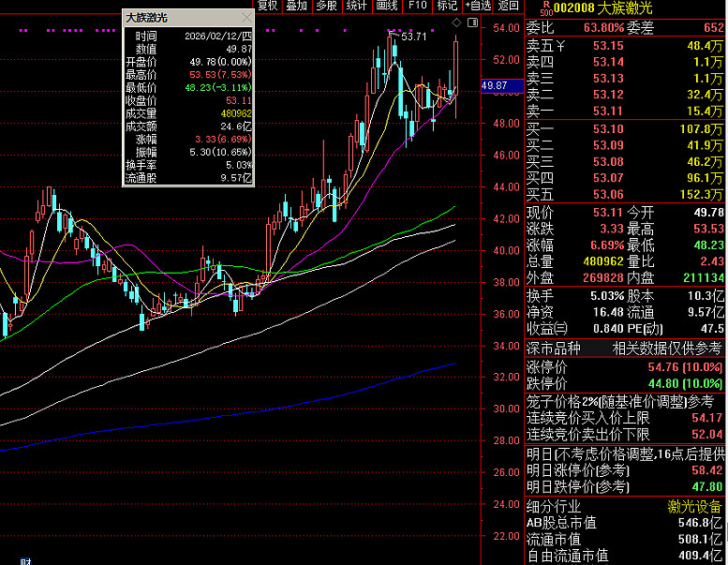Click the 返回 back button
This screenshot has height=565, width=728.
pos(509,6)
